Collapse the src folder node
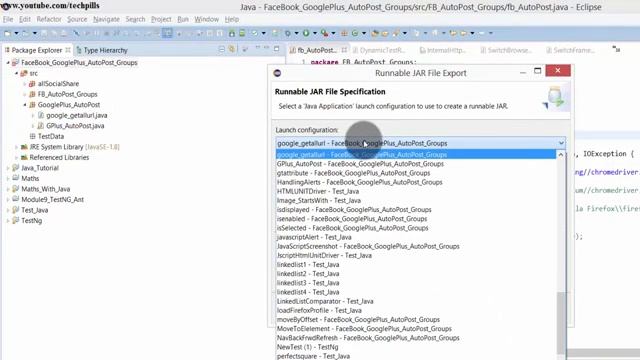 coord(16,73)
